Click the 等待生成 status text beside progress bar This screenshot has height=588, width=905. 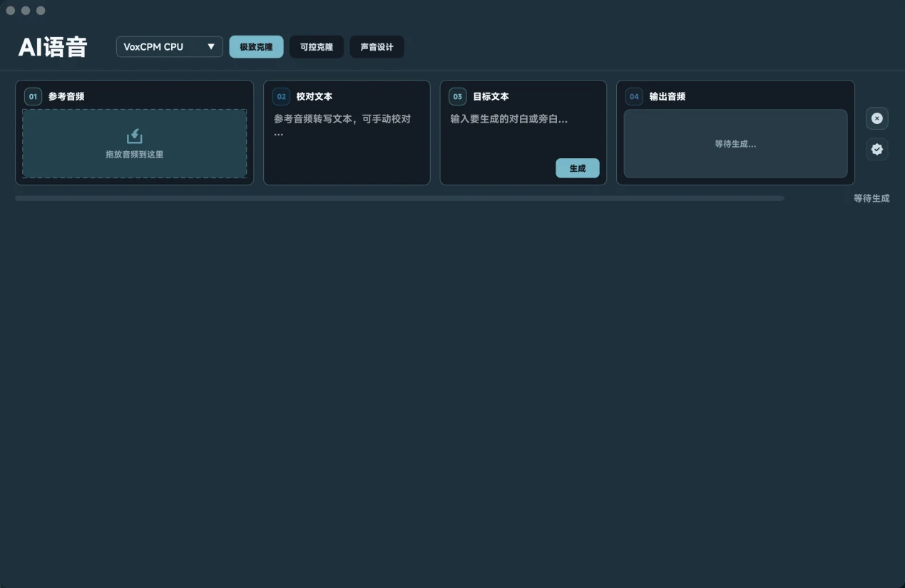click(871, 198)
